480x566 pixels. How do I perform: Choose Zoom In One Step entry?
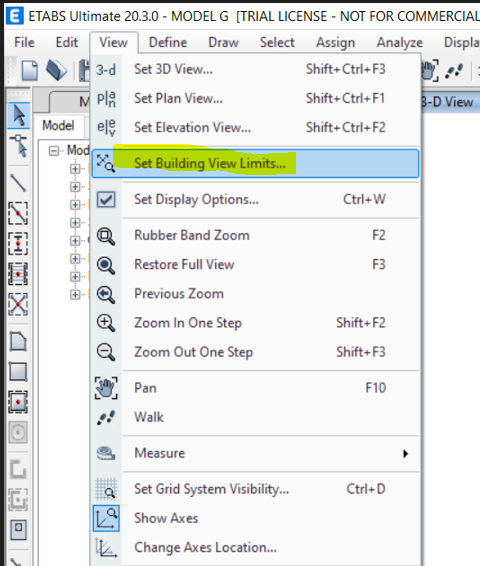click(256, 323)
